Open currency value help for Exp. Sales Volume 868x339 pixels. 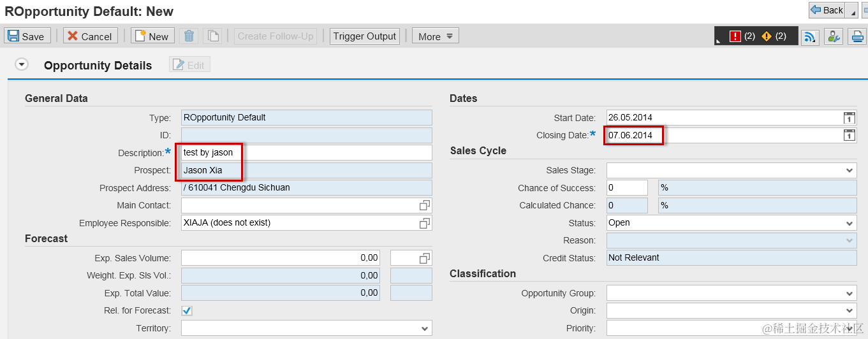425,258
